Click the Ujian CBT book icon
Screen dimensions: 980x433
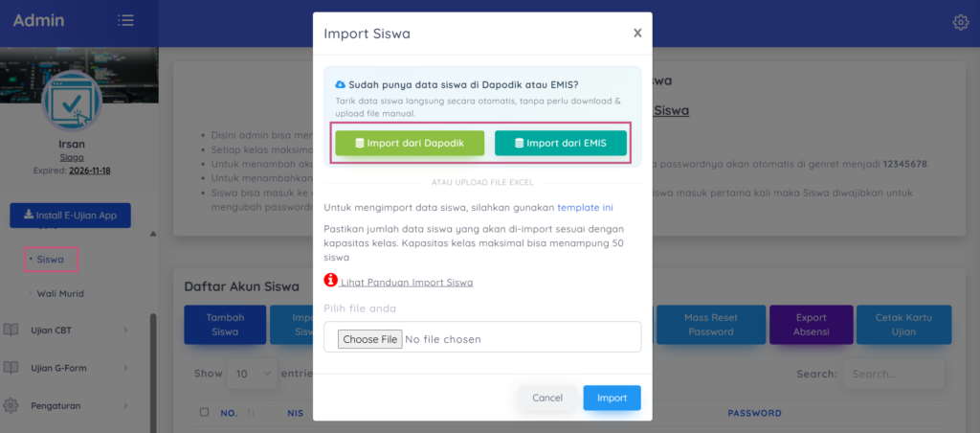pos(11,330)
